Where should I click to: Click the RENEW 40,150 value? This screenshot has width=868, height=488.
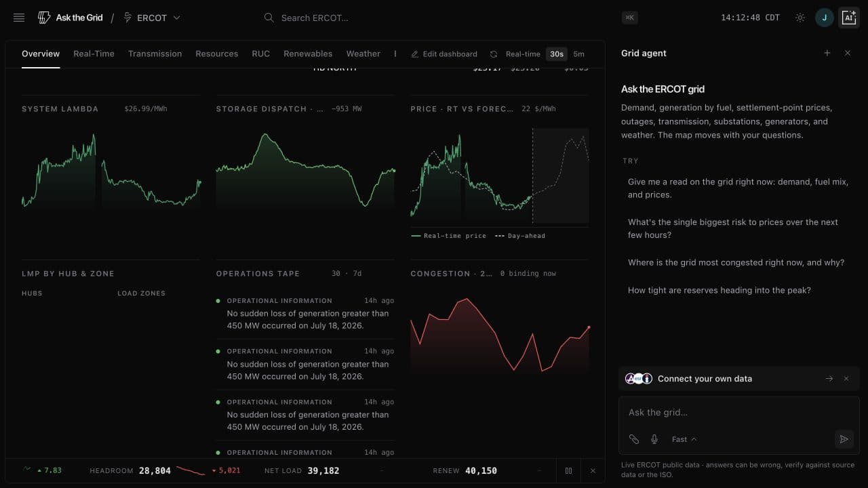click(x=481, y=470)
